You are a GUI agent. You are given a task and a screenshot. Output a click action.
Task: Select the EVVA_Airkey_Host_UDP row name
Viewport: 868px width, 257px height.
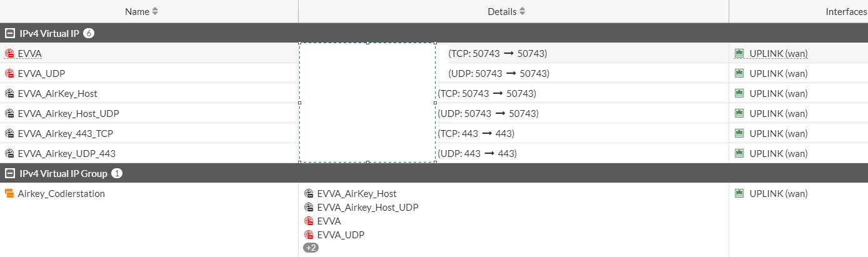point(68,114)
